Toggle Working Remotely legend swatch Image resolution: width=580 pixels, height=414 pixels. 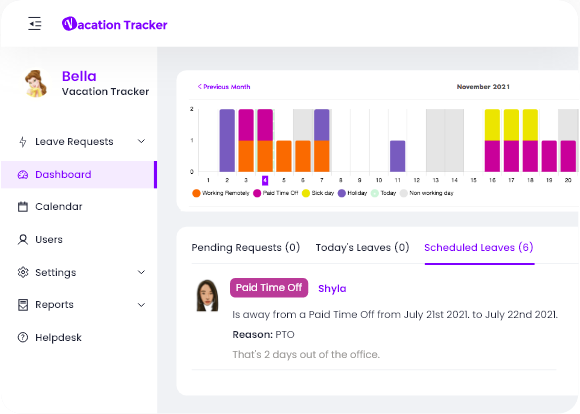[x=196, y=193]
